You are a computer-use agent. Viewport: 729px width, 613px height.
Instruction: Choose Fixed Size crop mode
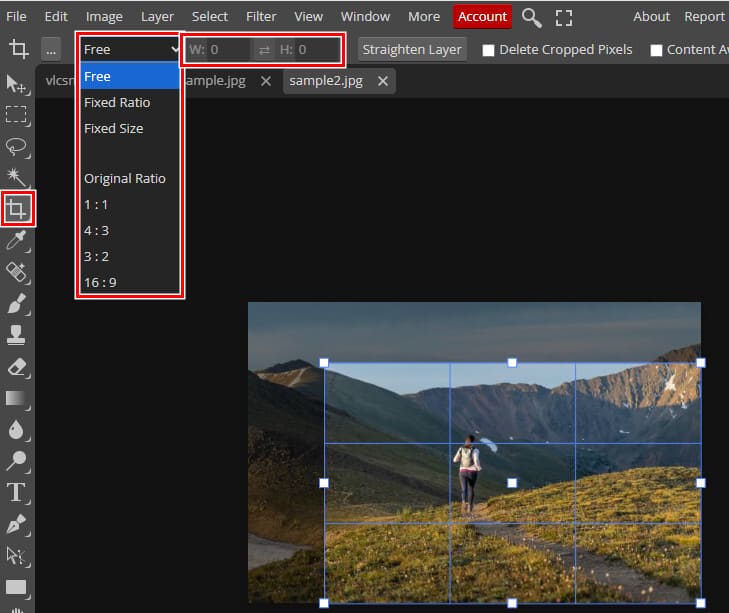130,128
